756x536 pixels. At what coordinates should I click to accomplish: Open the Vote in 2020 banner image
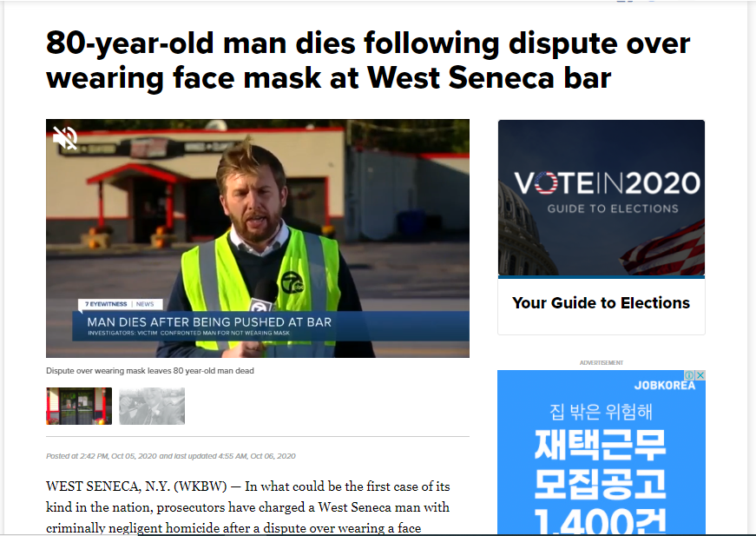point(602,198)
